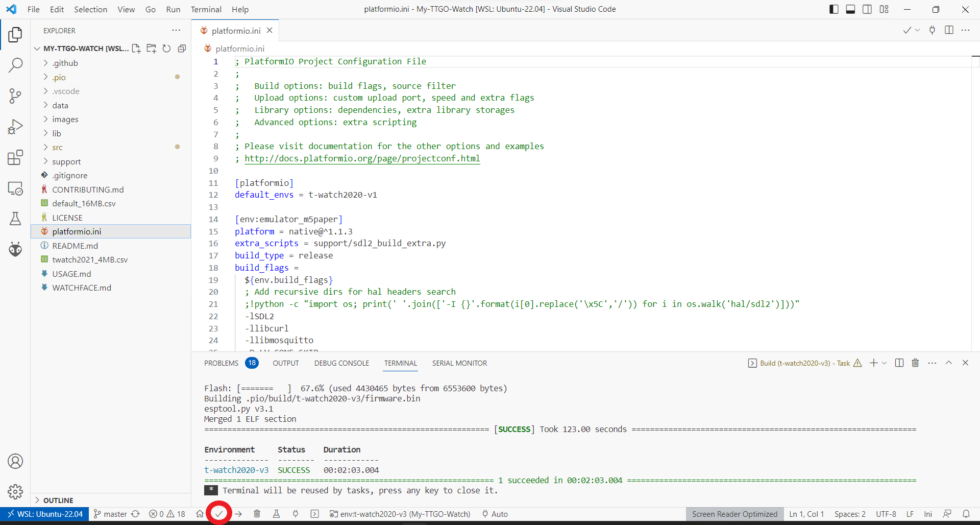Screen dimensions: 980x525
Task: Click Ln 1, Col 1 go-to-line indicator
Action: pyautogui.click(x=806, y=514)
